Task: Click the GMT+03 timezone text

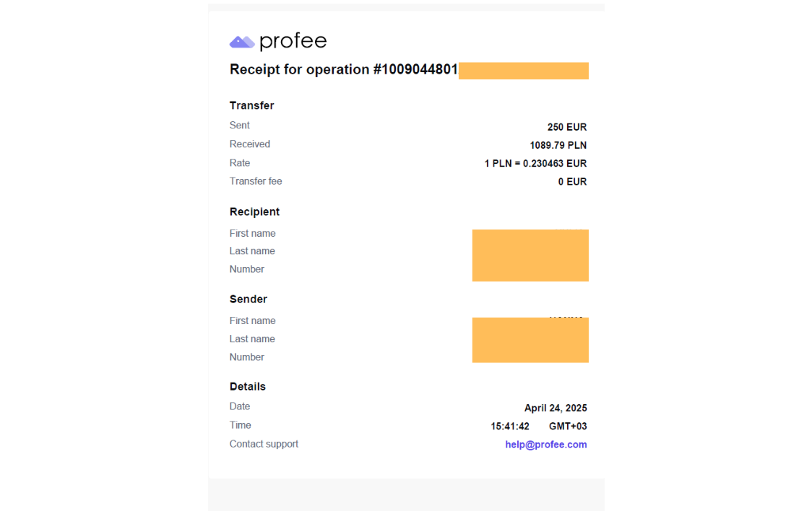Action: pos(568,426)
